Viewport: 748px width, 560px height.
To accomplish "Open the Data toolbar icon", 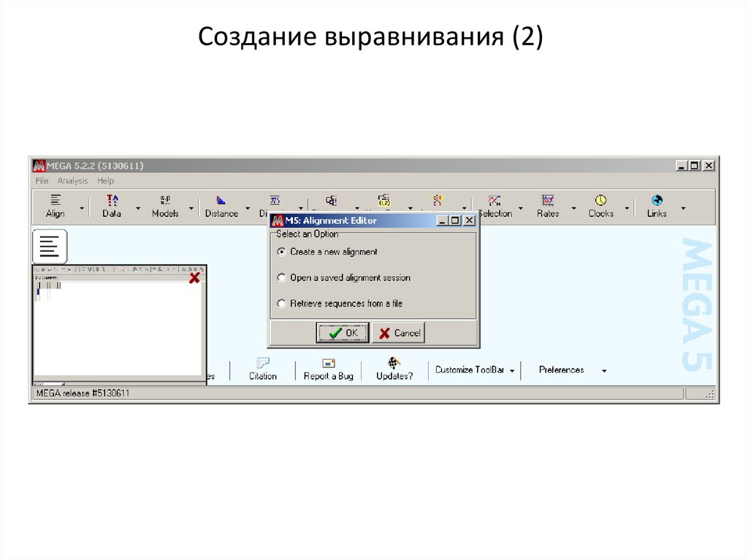I will tap(112, 206).
